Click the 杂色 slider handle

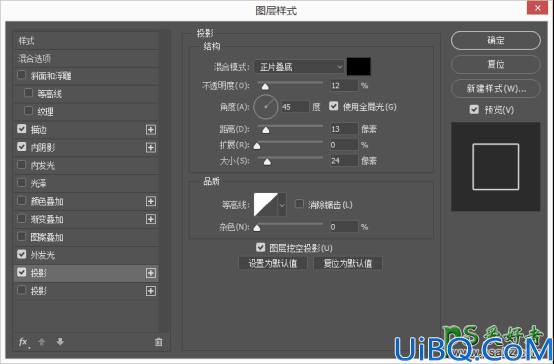pyautogui.click(x=257, y=228)
